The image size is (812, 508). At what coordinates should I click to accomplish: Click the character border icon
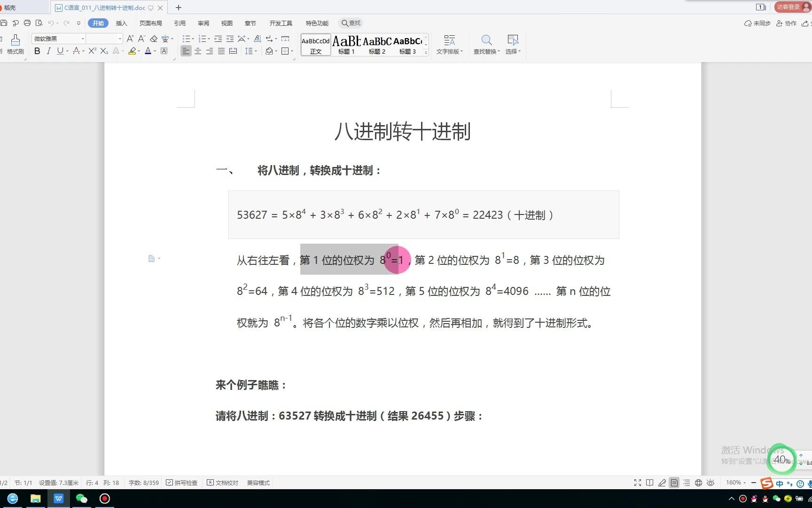pyautogui.click(x=164, y=51)
